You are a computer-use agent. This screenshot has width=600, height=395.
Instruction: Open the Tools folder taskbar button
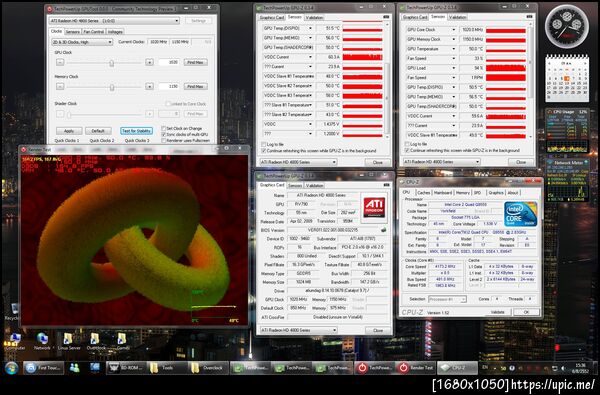coord(166,368)
